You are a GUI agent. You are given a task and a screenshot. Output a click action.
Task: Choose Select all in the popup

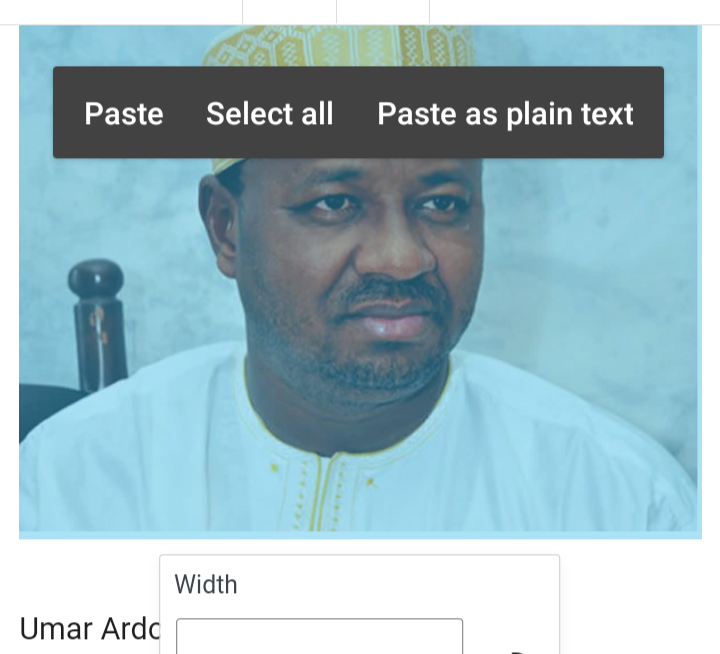pyautogui.click(x=270, y=113)
